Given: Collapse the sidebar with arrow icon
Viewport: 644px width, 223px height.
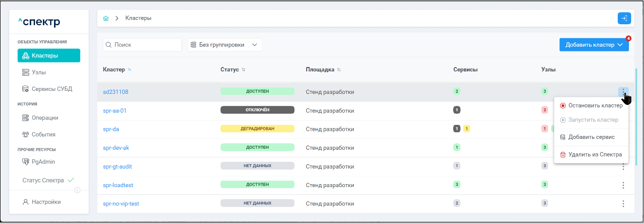Looking at the screenshot, I should click(77, 190).
